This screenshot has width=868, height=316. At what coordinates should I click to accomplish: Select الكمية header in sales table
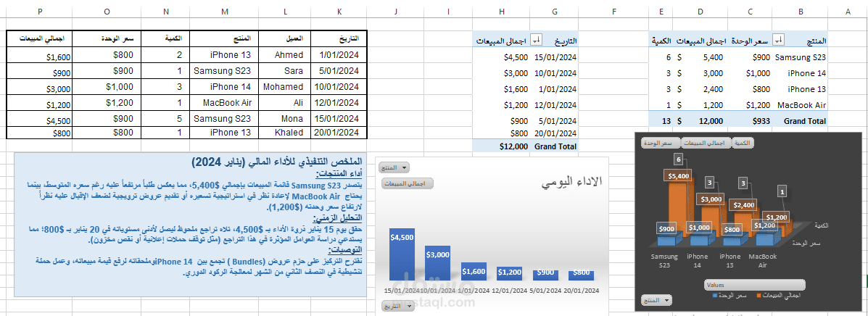coord(166,38)
